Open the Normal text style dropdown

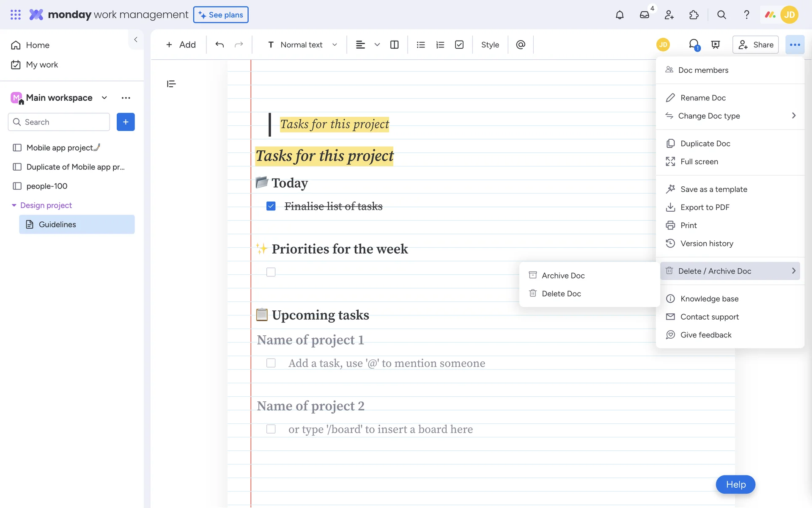[x=302, y=44]
